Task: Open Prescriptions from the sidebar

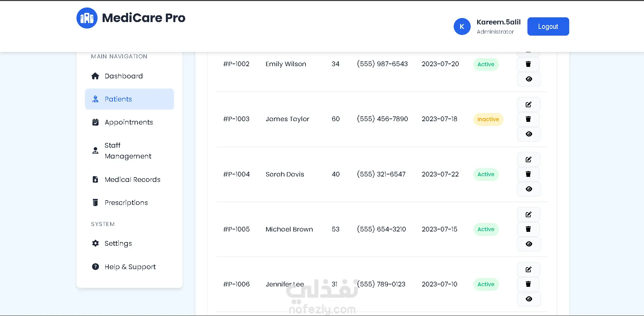Action: 126,203
